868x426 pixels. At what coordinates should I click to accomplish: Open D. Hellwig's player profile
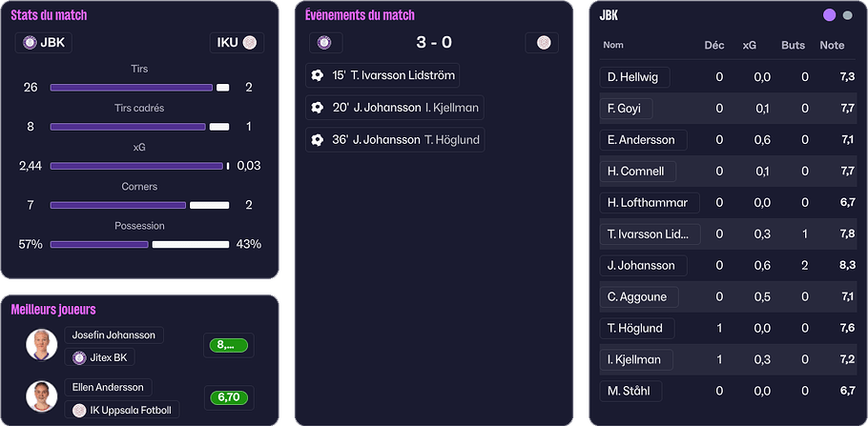tap(634, 77)
